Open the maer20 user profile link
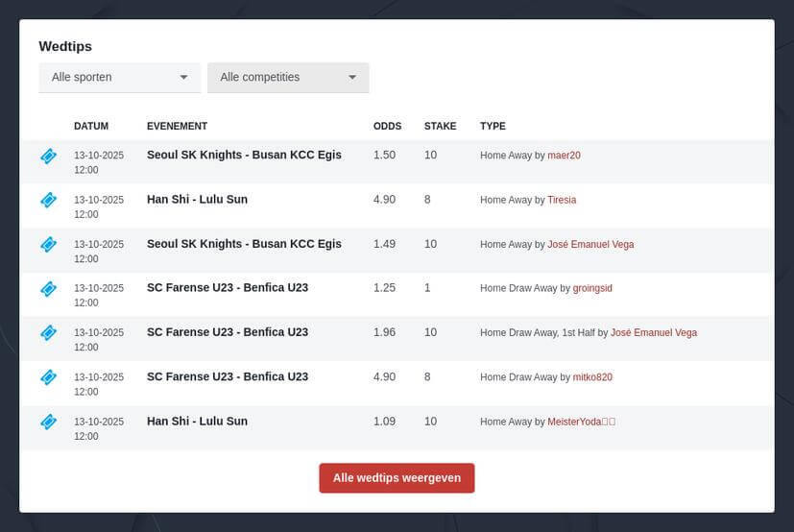This screenshot has height=532, width=794. click(564, 156)
